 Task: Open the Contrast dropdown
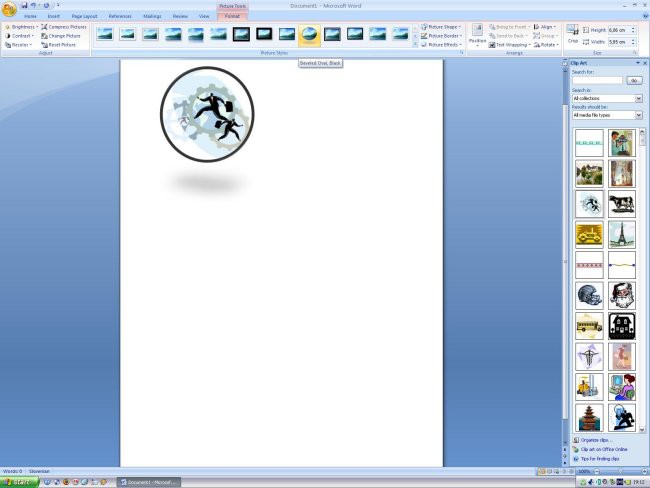19,36
